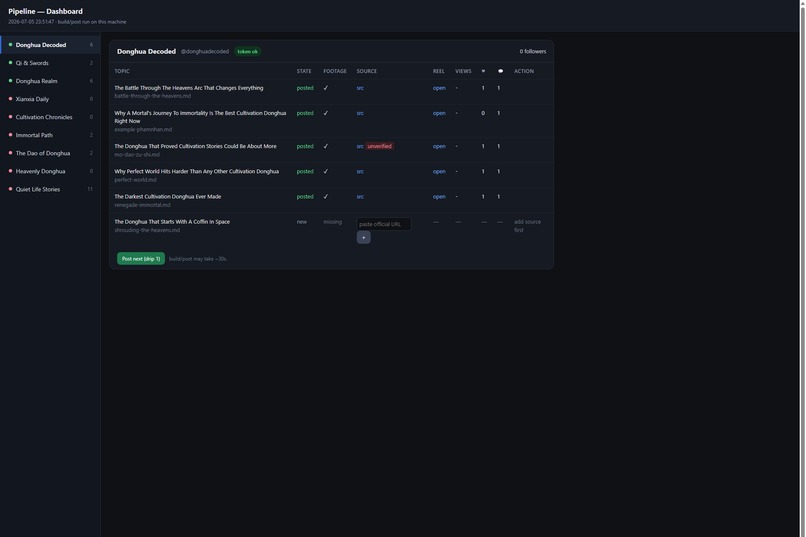This screenshot has width=806, height=537.
Task: Click the 0 followers text
Action: click(x=533, y=51)
